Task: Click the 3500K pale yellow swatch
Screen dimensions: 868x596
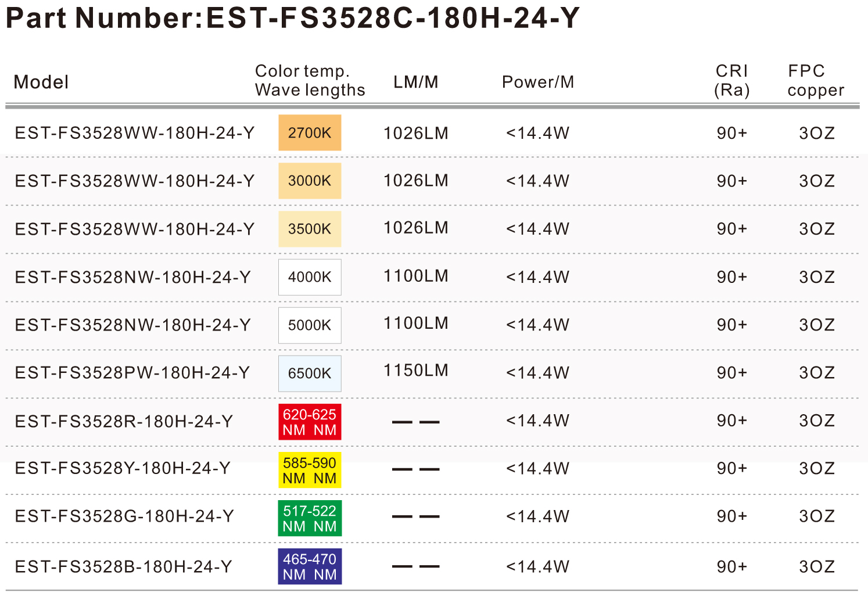Action: coord(310,229)
